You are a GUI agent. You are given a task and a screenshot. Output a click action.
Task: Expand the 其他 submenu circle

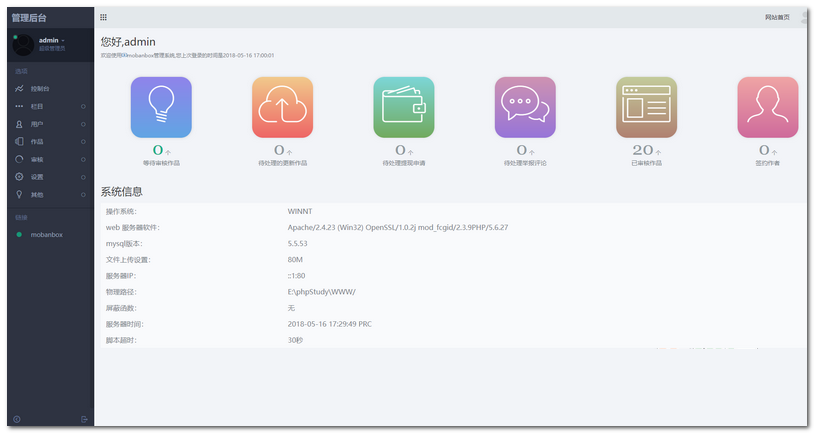click(83, 195)
